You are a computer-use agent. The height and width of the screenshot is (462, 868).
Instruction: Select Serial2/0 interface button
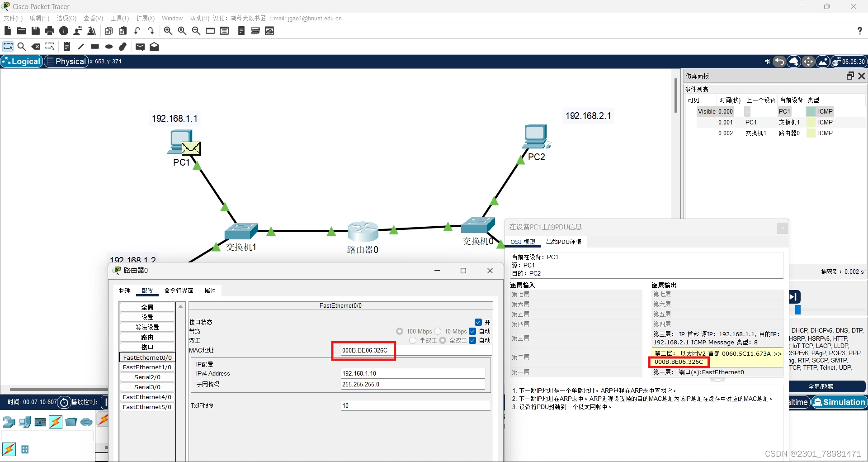(x=147, y=377)
